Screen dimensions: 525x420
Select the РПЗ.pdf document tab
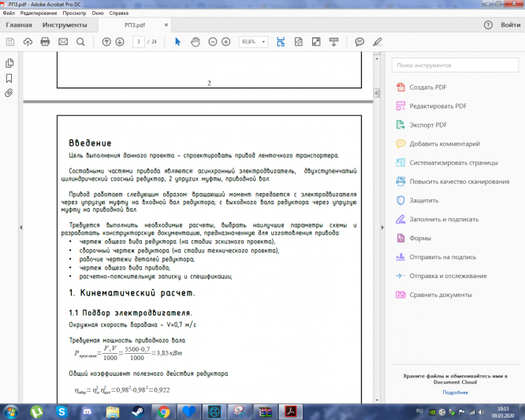point(135,24)
